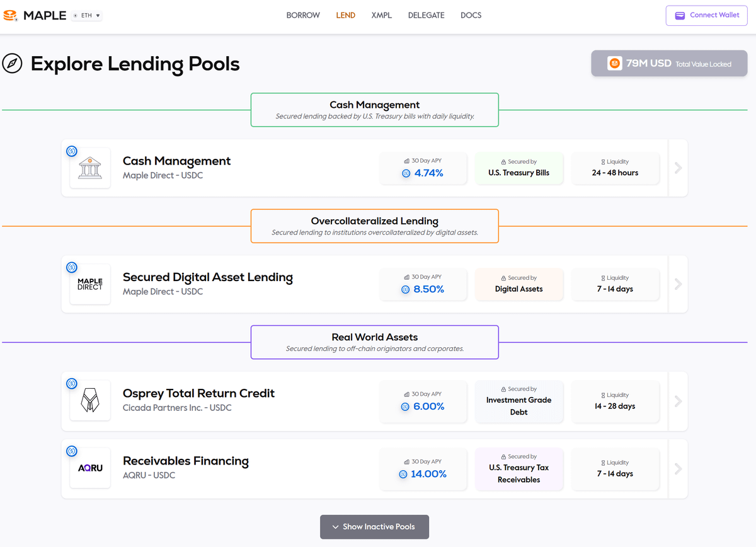Click the hourglass Liquidity icon on Receivables Financing
This screenshot has height=547, width=756.
click(x=603, y=463)
